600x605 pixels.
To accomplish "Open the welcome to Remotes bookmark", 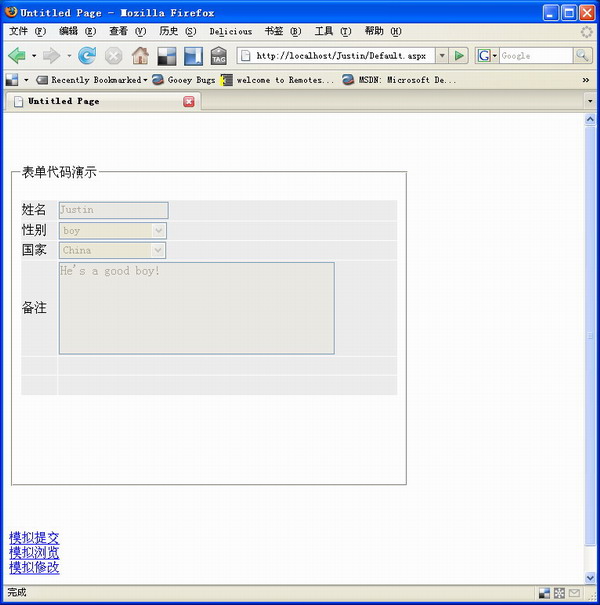I will tap(278, 80).
